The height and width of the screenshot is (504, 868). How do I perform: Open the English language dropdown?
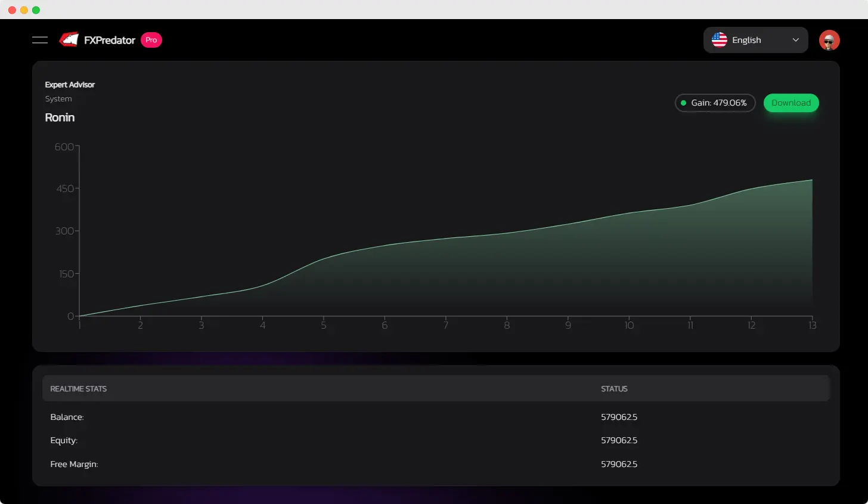[756, 40]
